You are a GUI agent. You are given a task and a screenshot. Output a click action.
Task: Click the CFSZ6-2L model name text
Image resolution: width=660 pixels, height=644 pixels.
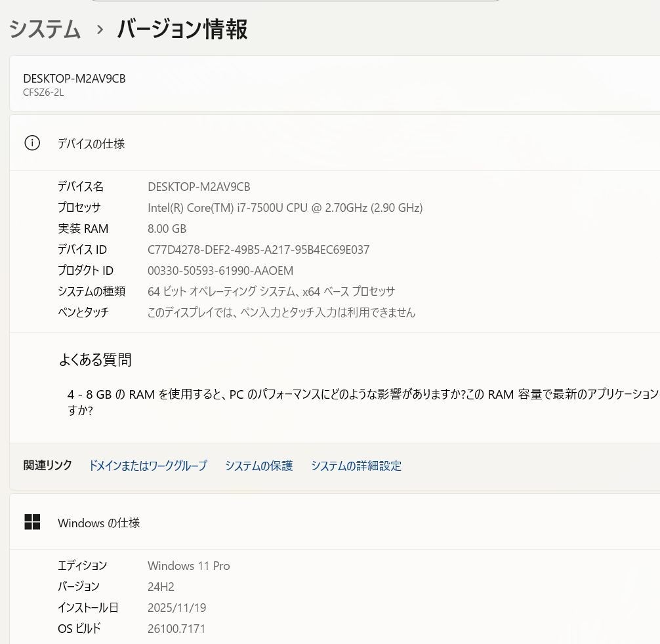tap(43, 92)
